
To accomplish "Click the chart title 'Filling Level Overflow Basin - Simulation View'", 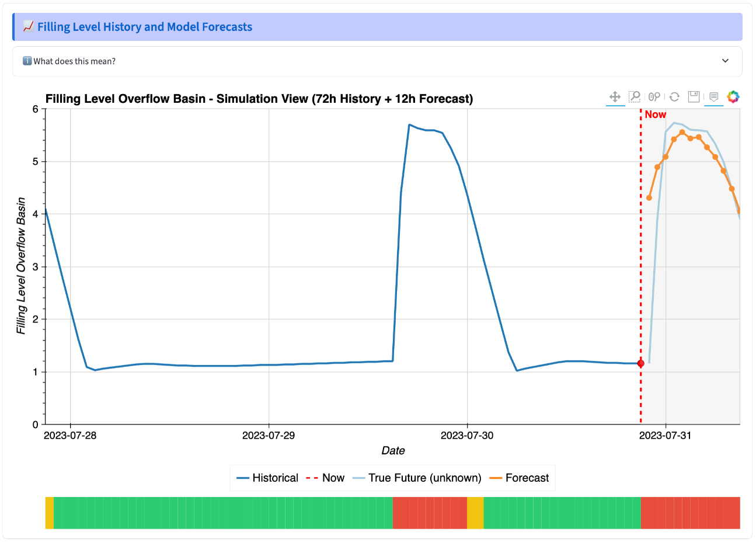I will tap(259, 99).
